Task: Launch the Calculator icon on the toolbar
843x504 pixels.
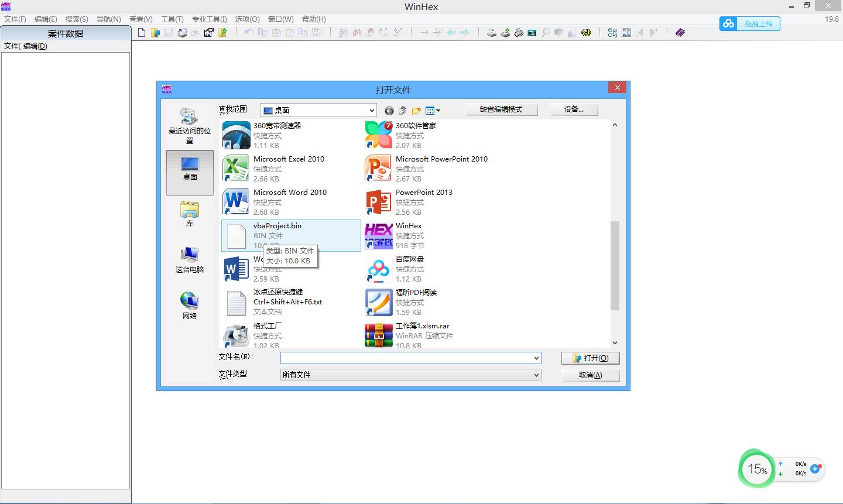Action: click(532, 33)
